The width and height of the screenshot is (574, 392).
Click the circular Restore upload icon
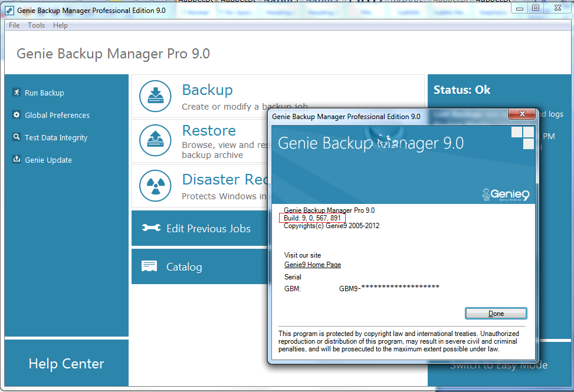coord(155,140)
